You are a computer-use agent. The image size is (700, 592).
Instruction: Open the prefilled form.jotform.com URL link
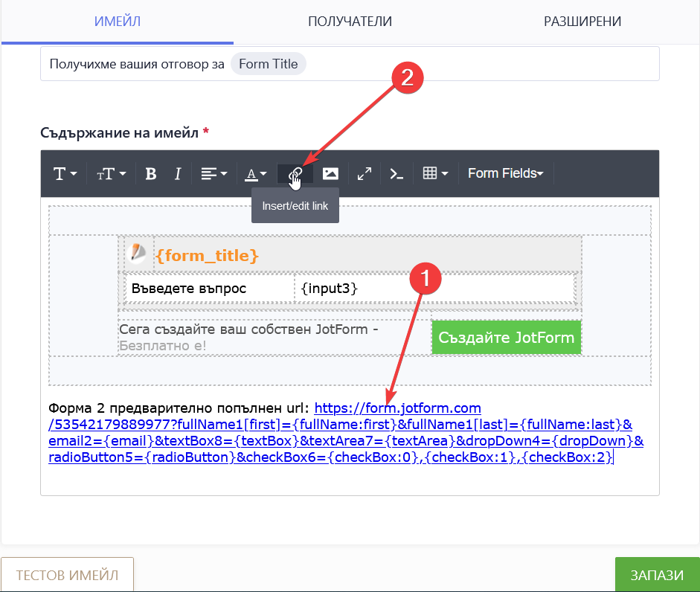point(346,433)
